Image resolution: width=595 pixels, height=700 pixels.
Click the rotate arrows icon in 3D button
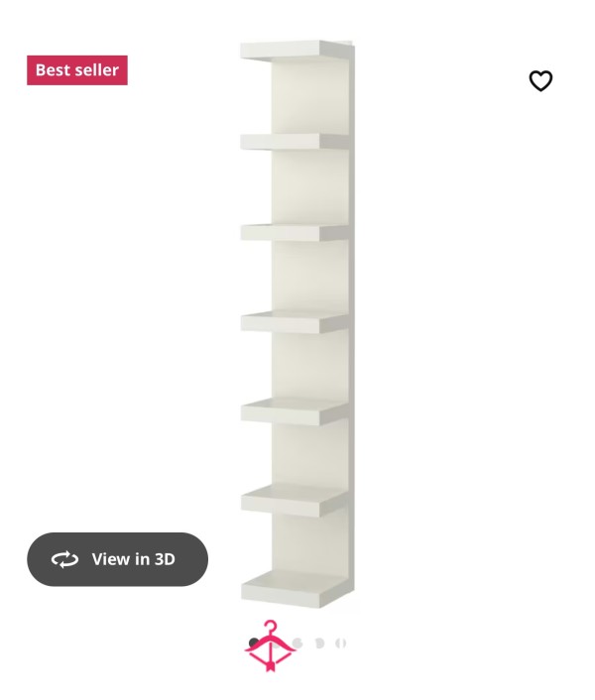(x=64, y=559)
